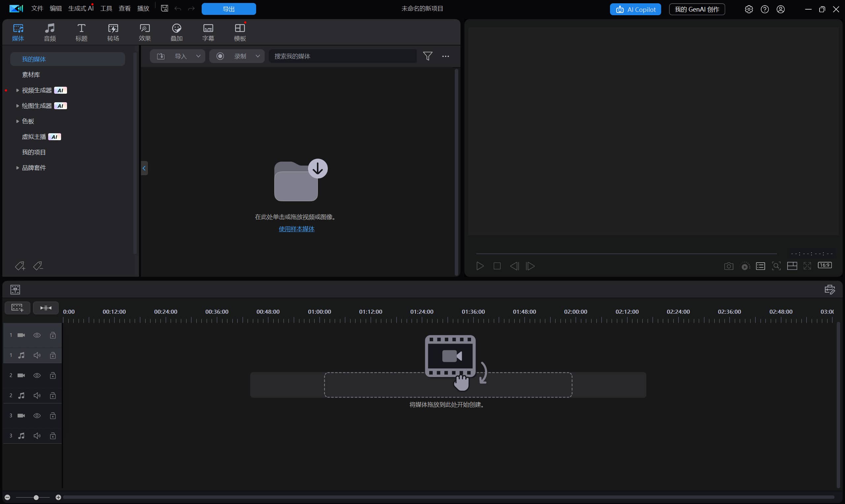Click the 搜索我的媒体 search field
845x504 pixels.
342,56
